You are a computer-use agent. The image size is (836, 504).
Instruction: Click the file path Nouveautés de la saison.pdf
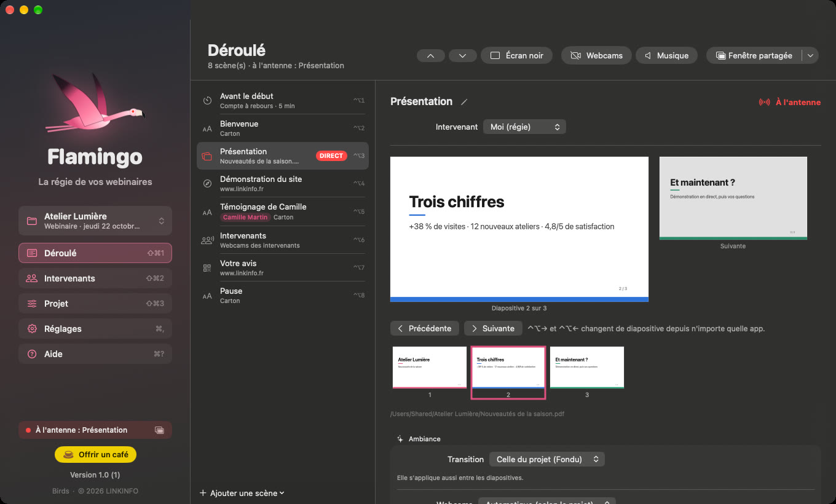point(477,414)
